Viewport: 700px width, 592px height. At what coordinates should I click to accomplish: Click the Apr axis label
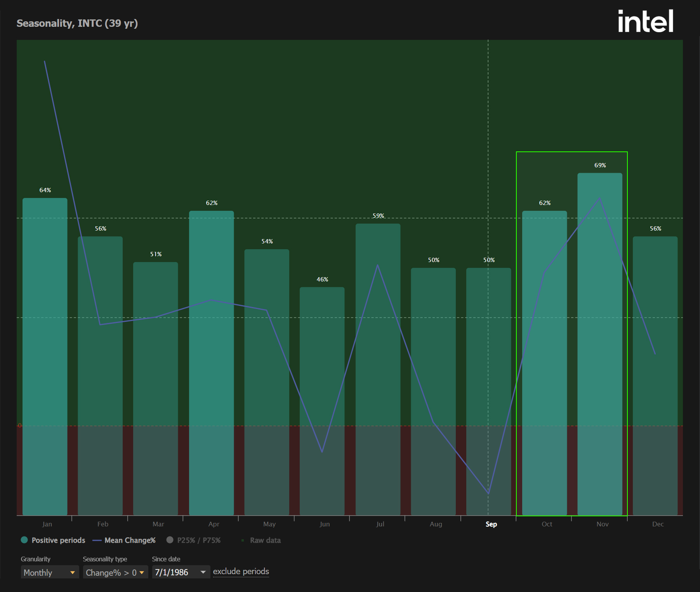[x=214, y=524]
